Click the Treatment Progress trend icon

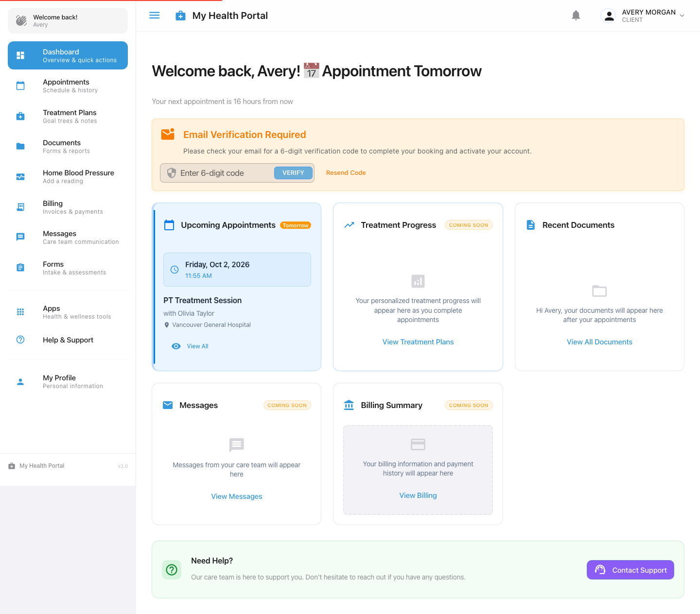coord(349,225)
